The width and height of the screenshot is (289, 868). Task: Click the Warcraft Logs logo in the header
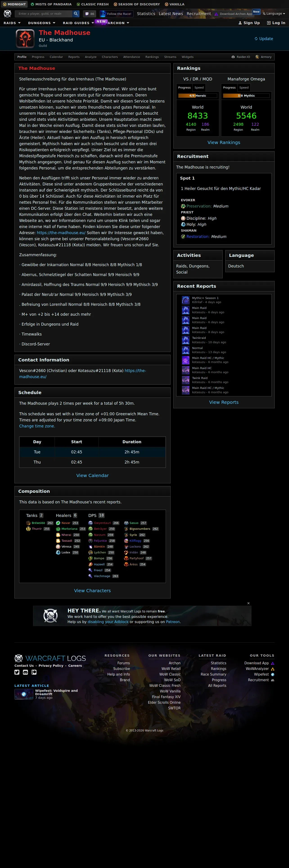7,14
